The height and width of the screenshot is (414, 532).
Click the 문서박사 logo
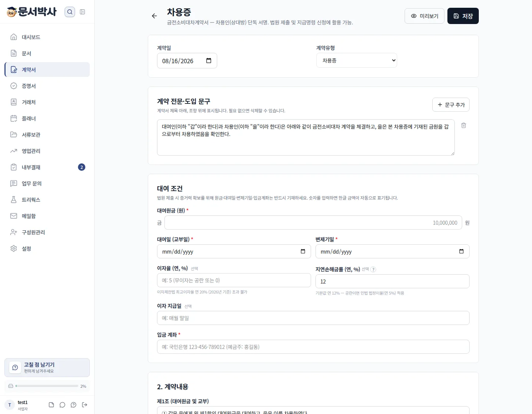[x=32, y=12]
